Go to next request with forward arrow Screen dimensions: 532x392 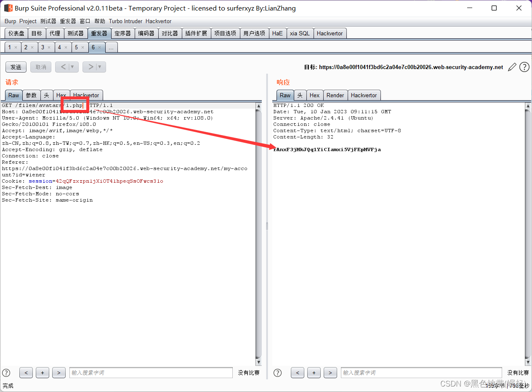coord(90,67)
